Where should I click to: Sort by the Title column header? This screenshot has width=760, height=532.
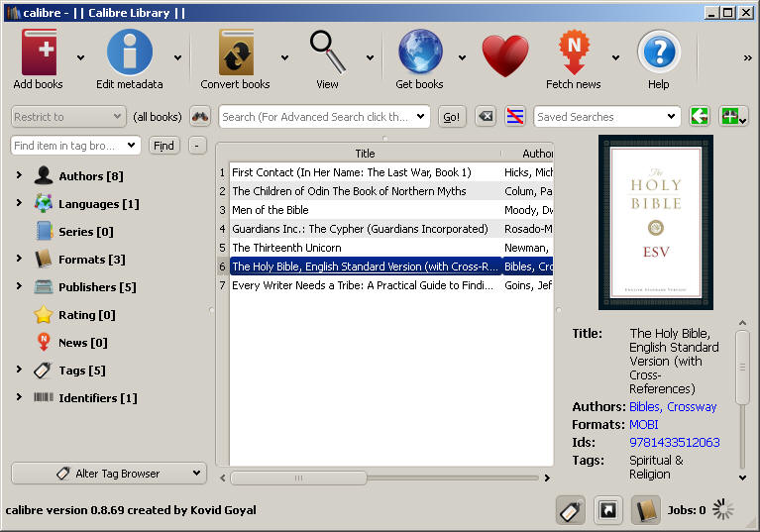(x=365, y=154)
